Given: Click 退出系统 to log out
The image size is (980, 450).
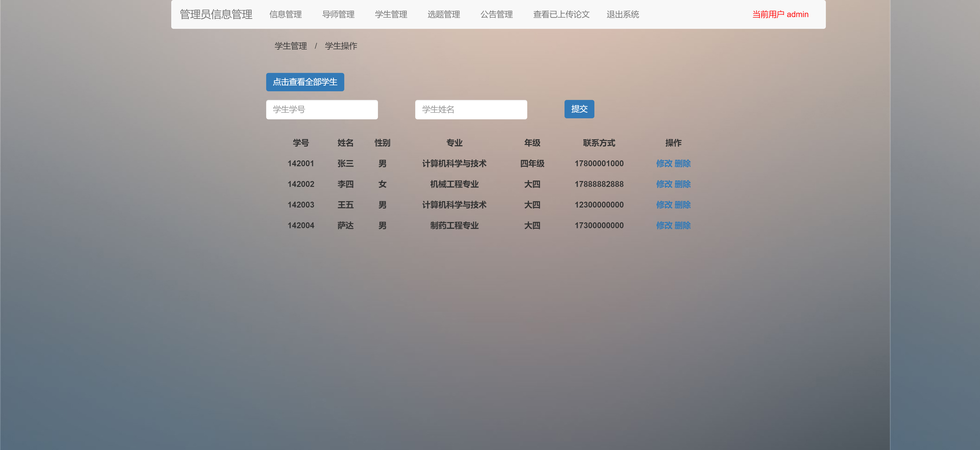Looking at the screenshot, I should pos(623,15).
